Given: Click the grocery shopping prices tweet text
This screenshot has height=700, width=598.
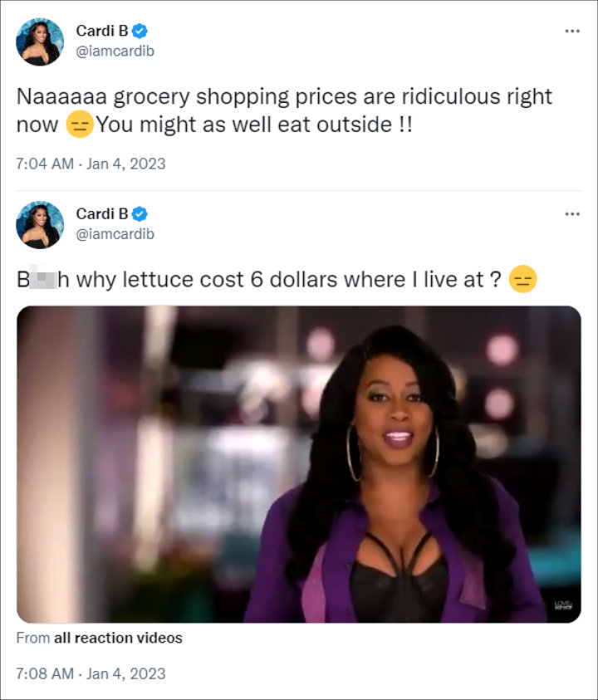Looking at the screenshot, I should tap(284, 110).
